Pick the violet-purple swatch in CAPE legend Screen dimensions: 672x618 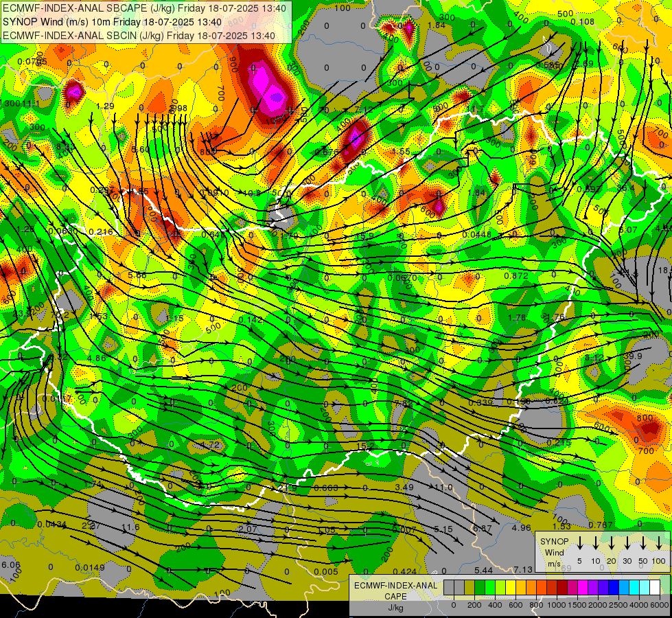click(592, 588)
